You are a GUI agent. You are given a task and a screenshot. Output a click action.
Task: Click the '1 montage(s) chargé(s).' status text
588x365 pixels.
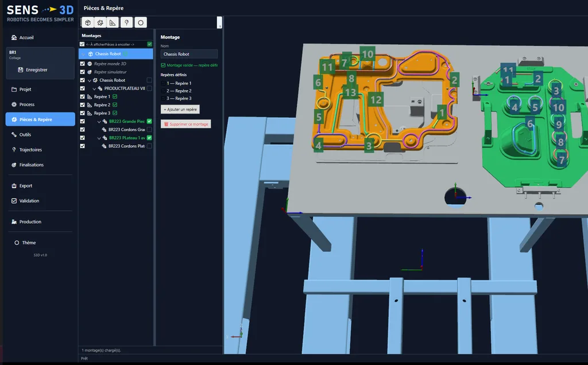[x=101, y=351]
